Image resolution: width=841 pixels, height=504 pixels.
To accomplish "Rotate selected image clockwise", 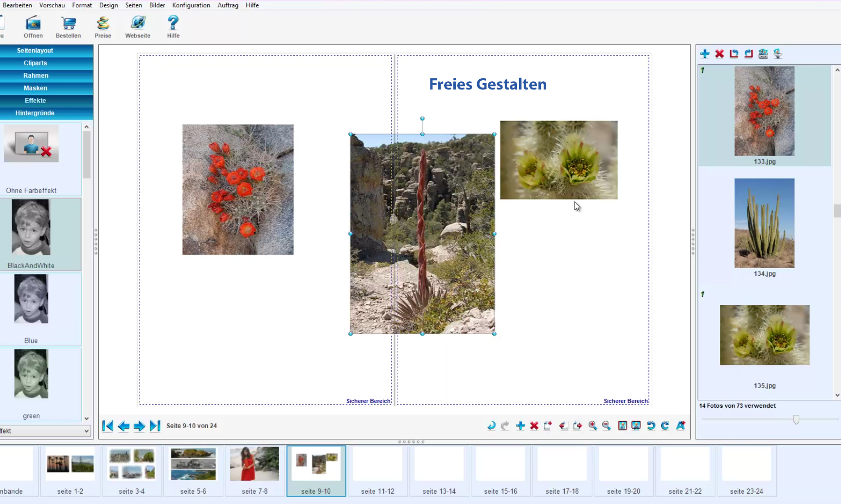I will [x=665, y=426].
